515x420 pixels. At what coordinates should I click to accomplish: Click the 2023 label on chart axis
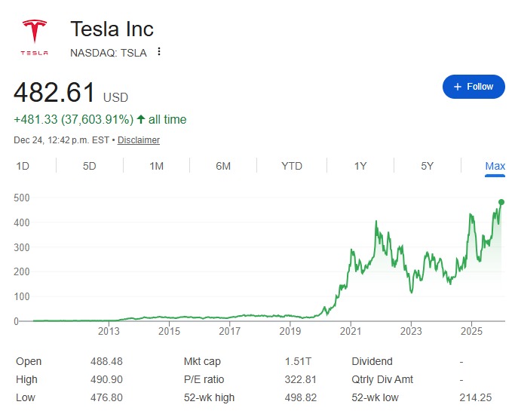click(411, 331)
